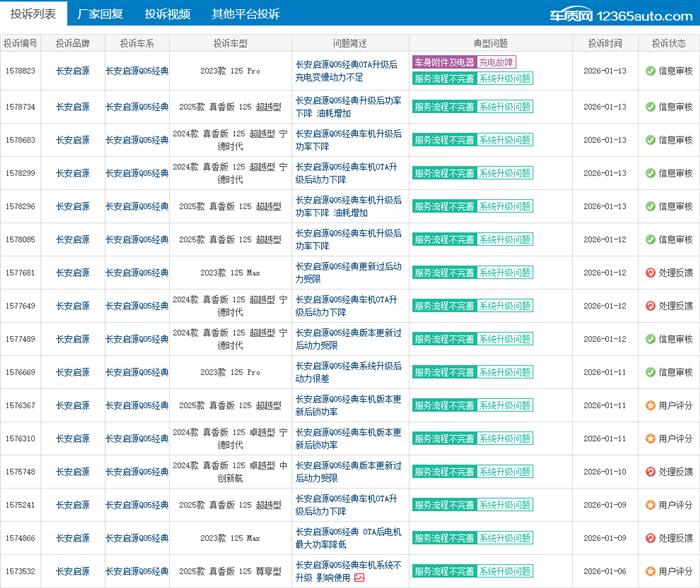Open complaint about OTA后电机最大功率降低
Viewport: 700px width, 588px height.
click(348, 537)
